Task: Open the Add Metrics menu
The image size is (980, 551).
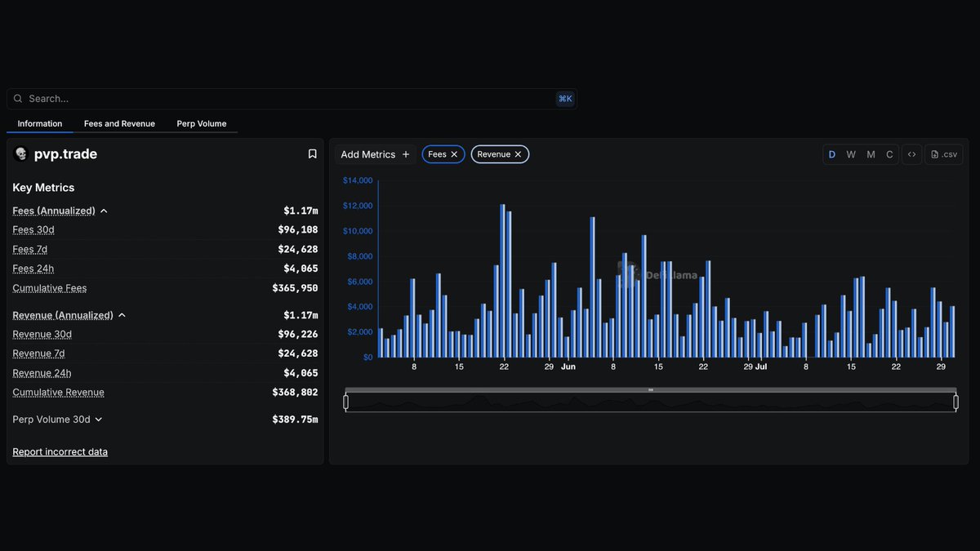Action: point(375,154)
